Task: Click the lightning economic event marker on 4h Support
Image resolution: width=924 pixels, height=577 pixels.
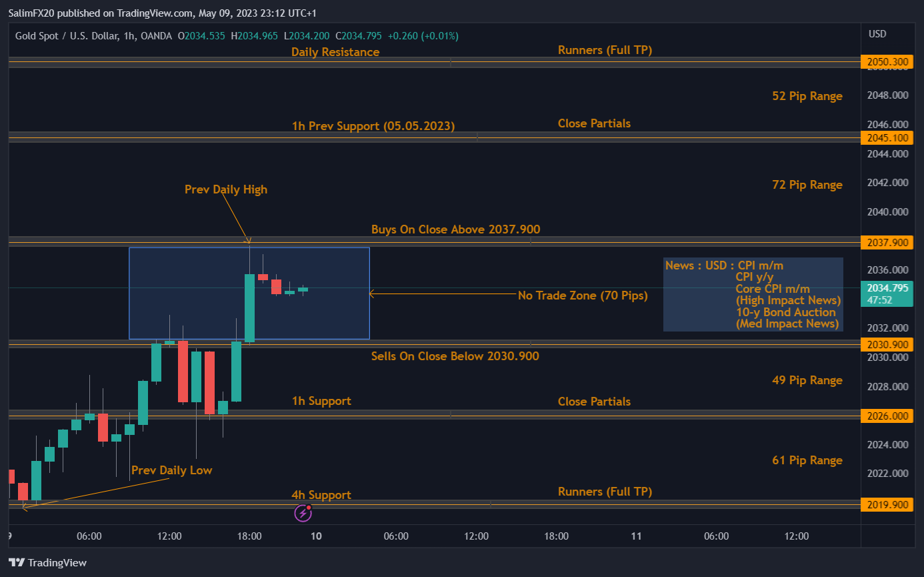Action: (303, 512)
